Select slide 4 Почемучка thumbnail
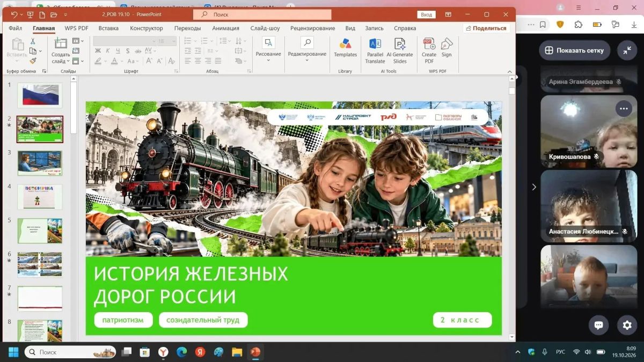The width and height of the screenshot is (644, 362). pos(40,197)
